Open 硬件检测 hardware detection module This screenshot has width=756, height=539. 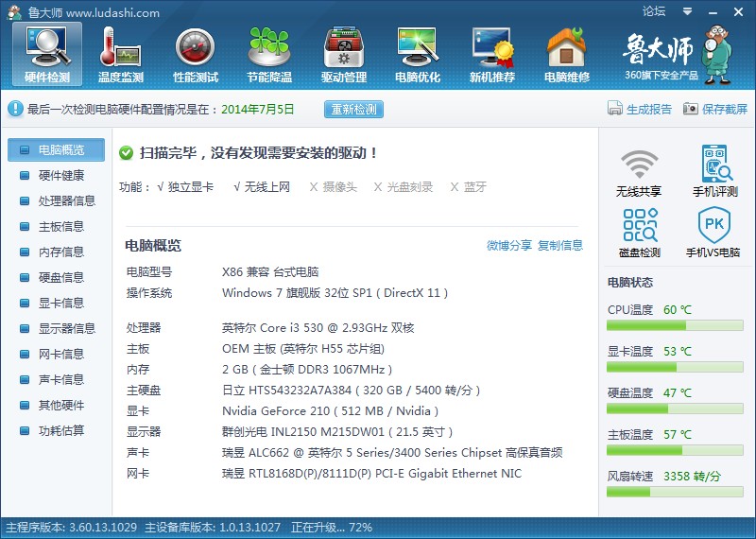click(47, 55)
